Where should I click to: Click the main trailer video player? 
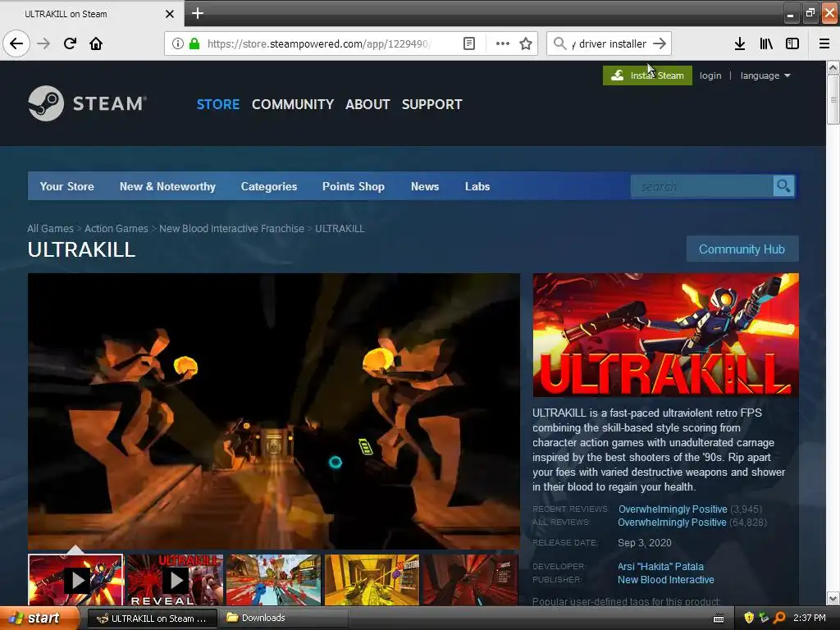274,411
